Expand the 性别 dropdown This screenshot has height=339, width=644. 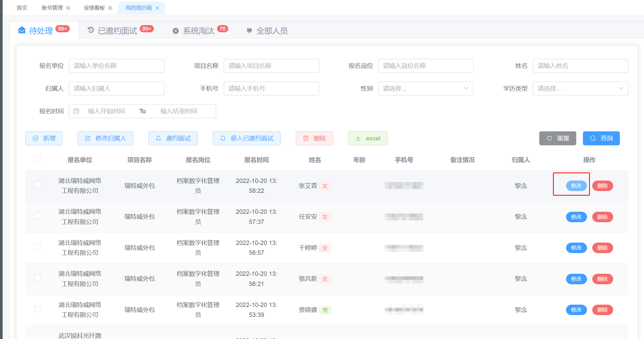[x=426, y=89]
